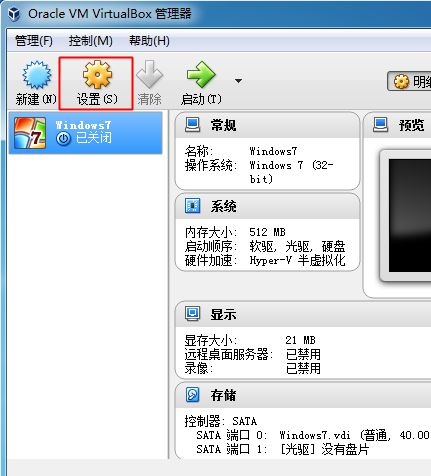Screen dimensions: 431x476
Task: Click the 录像 row label
Action: (x=199, y=368)
